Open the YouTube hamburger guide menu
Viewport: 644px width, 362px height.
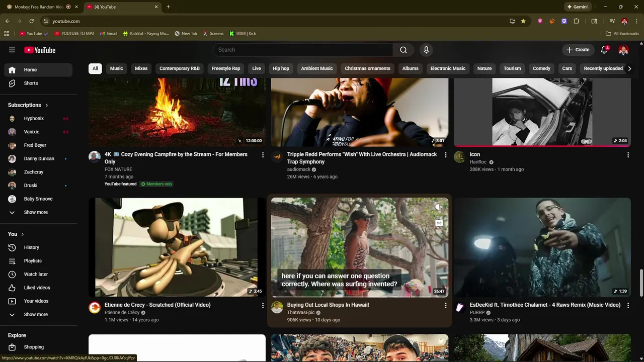point(12,50)
